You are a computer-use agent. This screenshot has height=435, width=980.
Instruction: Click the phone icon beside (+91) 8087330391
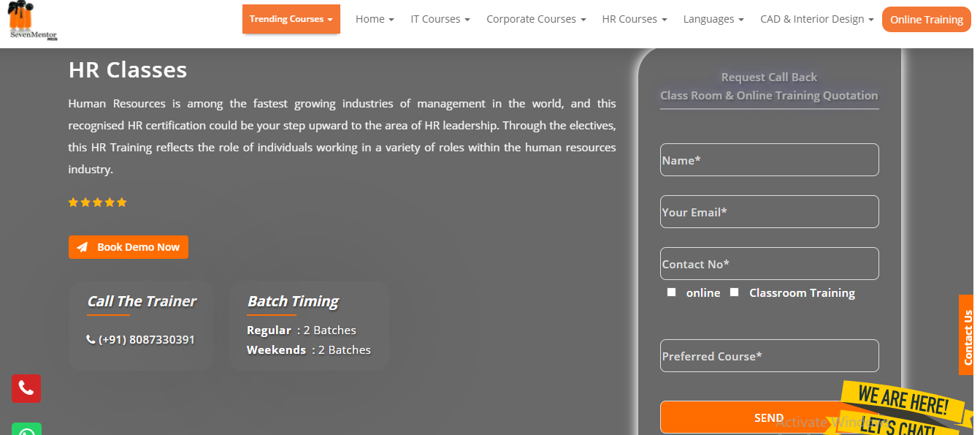pyautogui.click(x=91, y=339)
